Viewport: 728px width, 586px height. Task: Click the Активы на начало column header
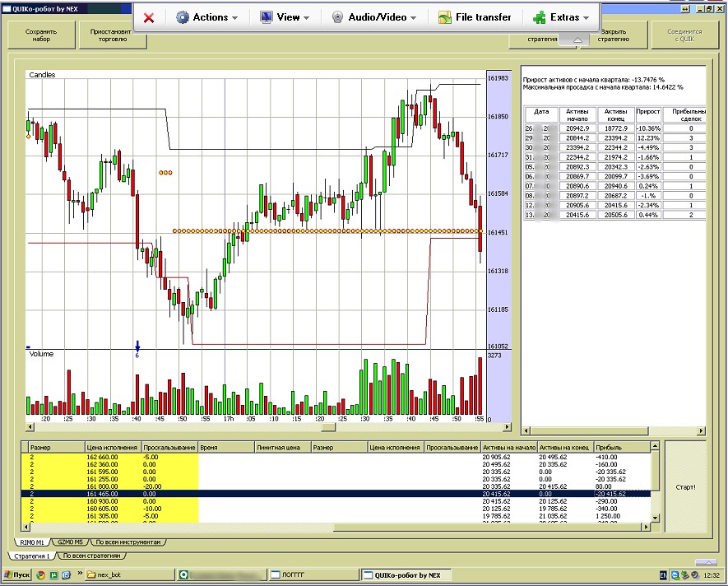(x=509, y=448)
